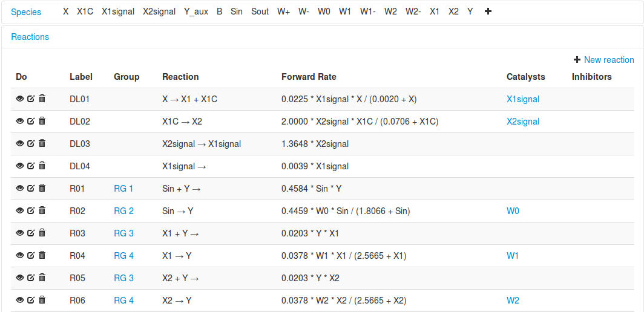Click the edit icon for reaction R01
Screen dimensions: 644x312
[31, 189]
